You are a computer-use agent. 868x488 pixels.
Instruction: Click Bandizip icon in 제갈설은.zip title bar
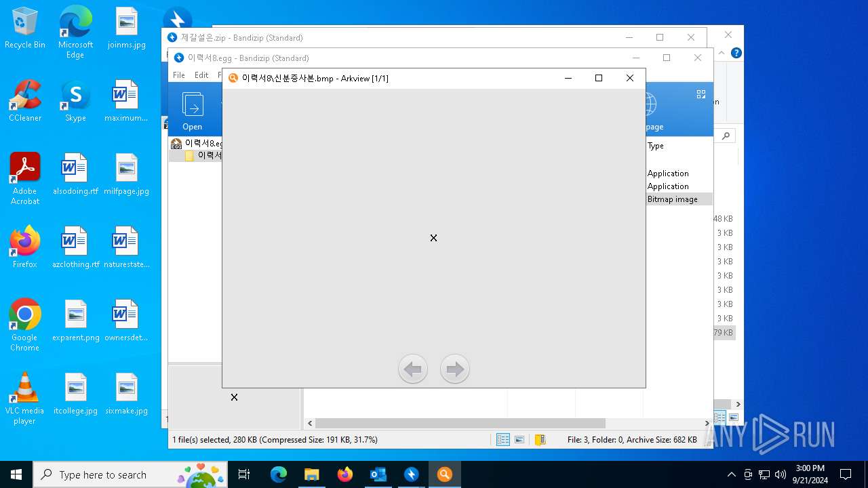[172, 37]
